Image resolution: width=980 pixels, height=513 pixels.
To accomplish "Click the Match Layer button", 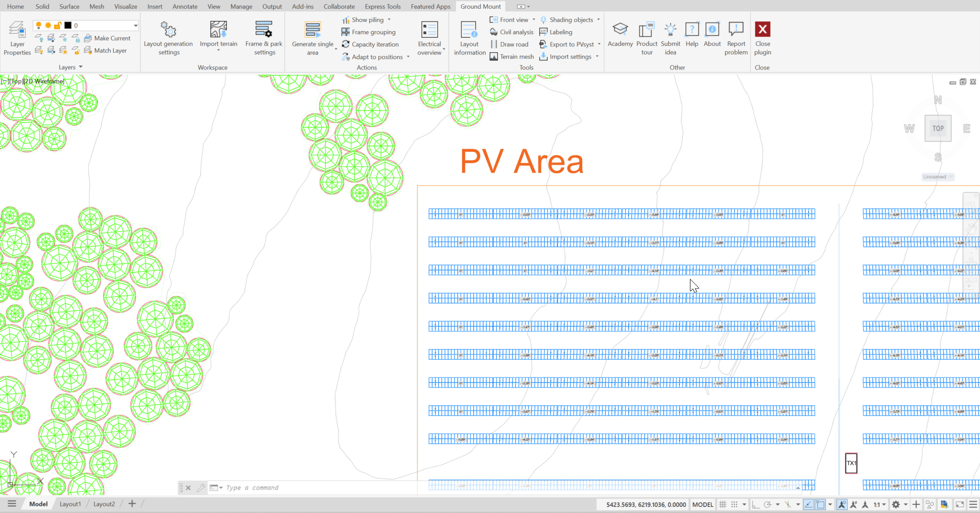I will point(105,51).
